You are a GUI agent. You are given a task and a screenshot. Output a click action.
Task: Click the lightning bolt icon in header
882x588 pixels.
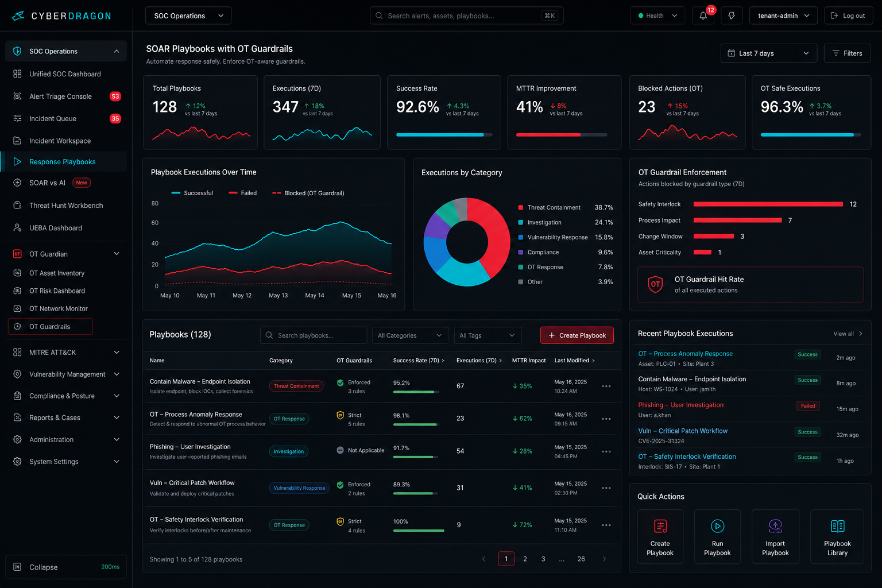click(x=732, y=16)
